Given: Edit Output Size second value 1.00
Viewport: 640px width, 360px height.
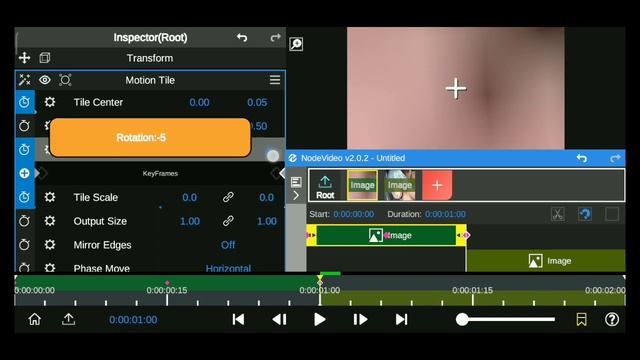Looking at the screenshot, I should pos(267,221).
